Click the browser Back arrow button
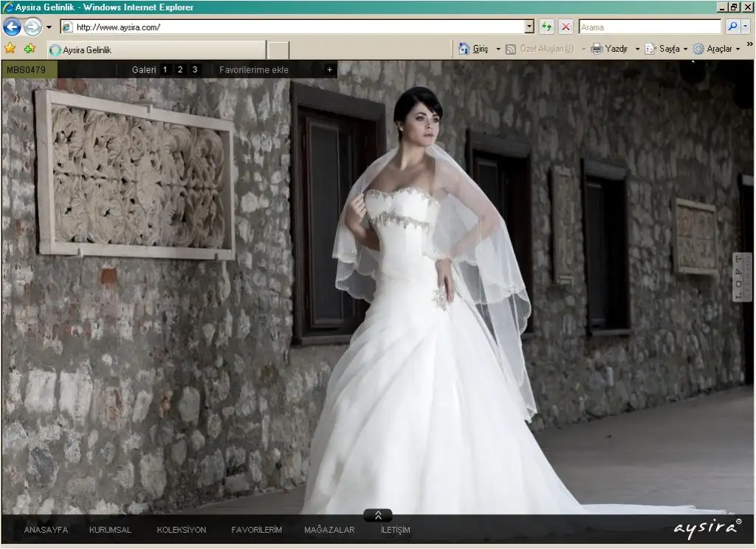 point(12,27)
